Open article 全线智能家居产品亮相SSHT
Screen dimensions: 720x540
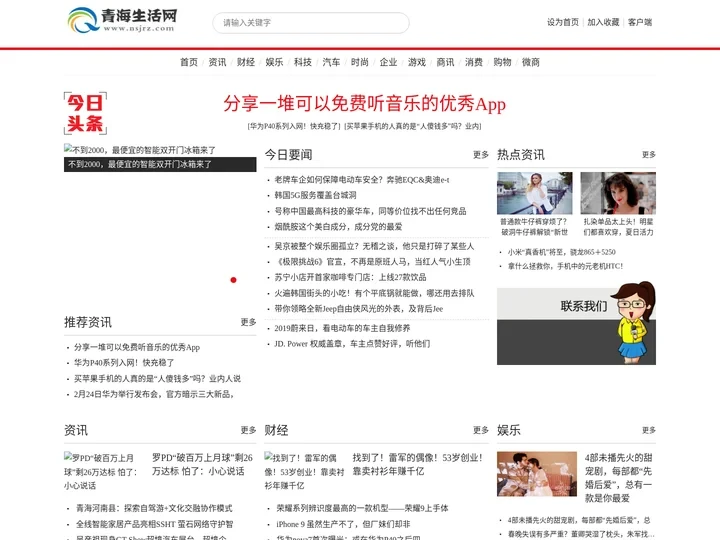(x=154, y=524)
